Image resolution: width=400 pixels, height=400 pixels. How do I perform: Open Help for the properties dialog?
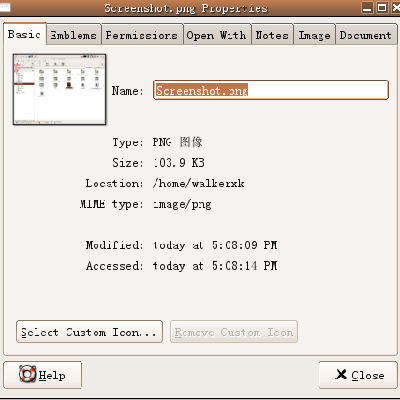coord(42,375)
